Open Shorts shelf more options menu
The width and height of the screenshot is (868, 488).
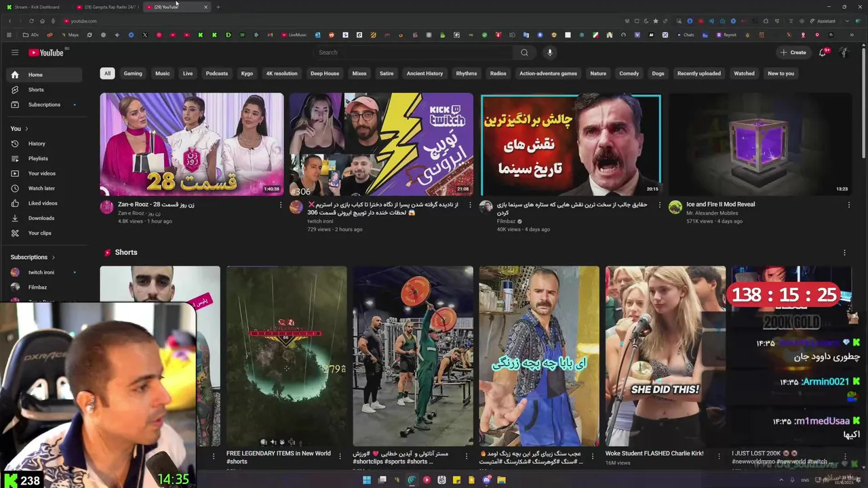tap(844, 252)
